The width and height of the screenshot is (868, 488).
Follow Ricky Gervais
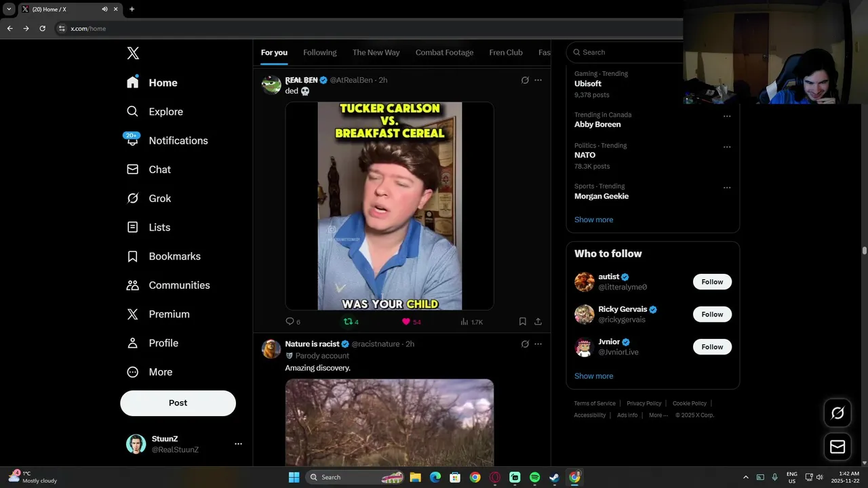click(712, 314)
